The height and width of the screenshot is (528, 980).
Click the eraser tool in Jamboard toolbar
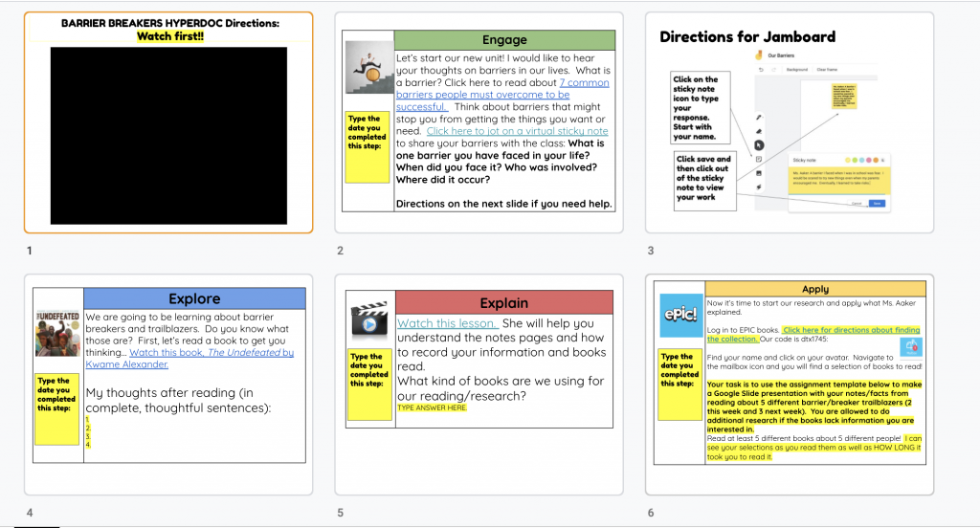point(759,131)
